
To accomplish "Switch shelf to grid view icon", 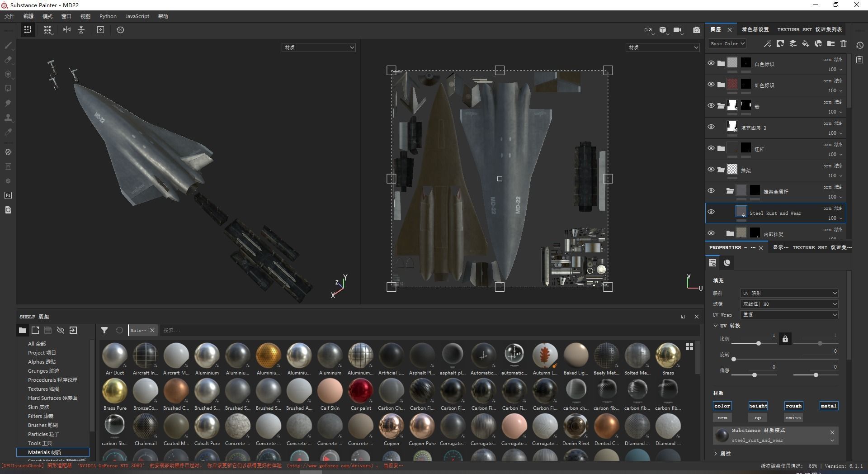I will tap(689, 346).
